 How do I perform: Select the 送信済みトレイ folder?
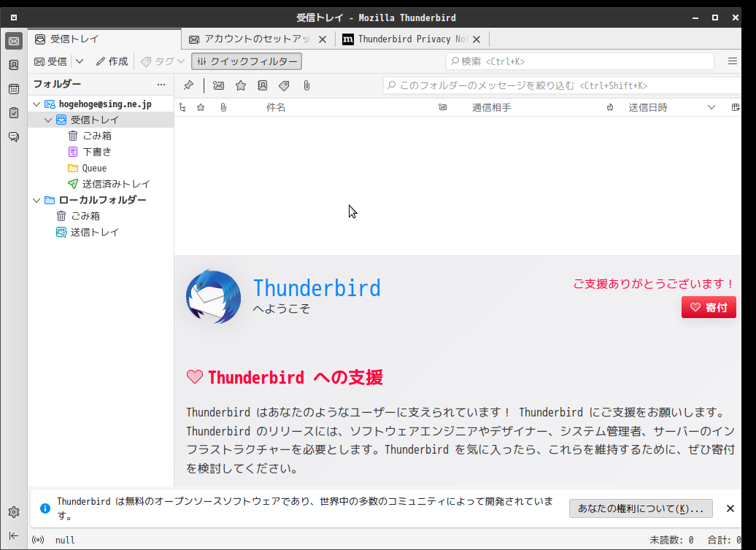coord(101,184)
